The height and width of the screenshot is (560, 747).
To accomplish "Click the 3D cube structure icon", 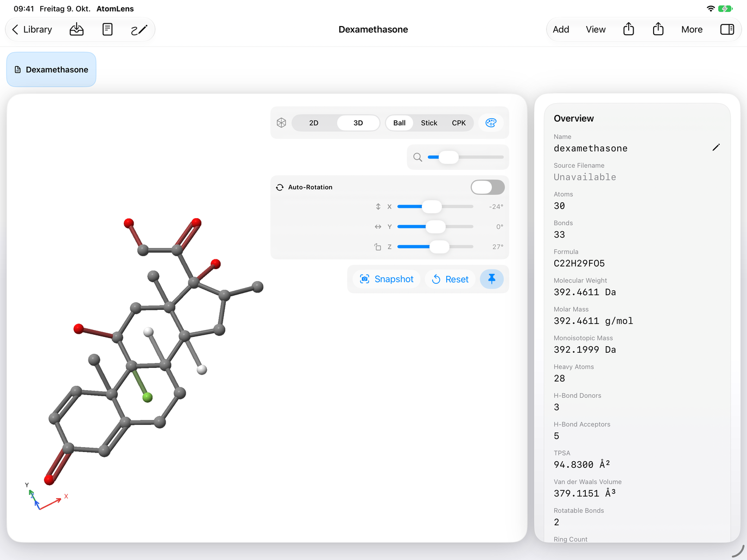I will coord(281,123).
